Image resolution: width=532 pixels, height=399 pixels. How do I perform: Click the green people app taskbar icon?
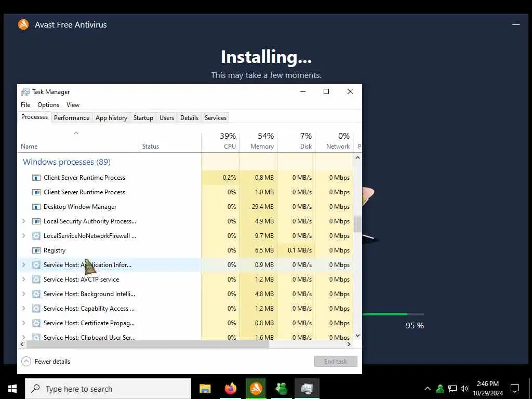(281, 389)
